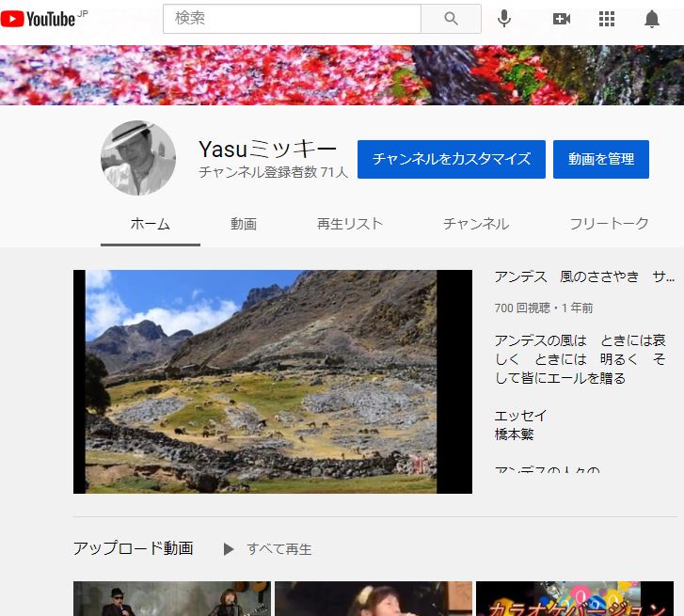Click チャンネルをカスタマイズ button
Viewport: 684px width, 616px height.
[x=452, y=159]
